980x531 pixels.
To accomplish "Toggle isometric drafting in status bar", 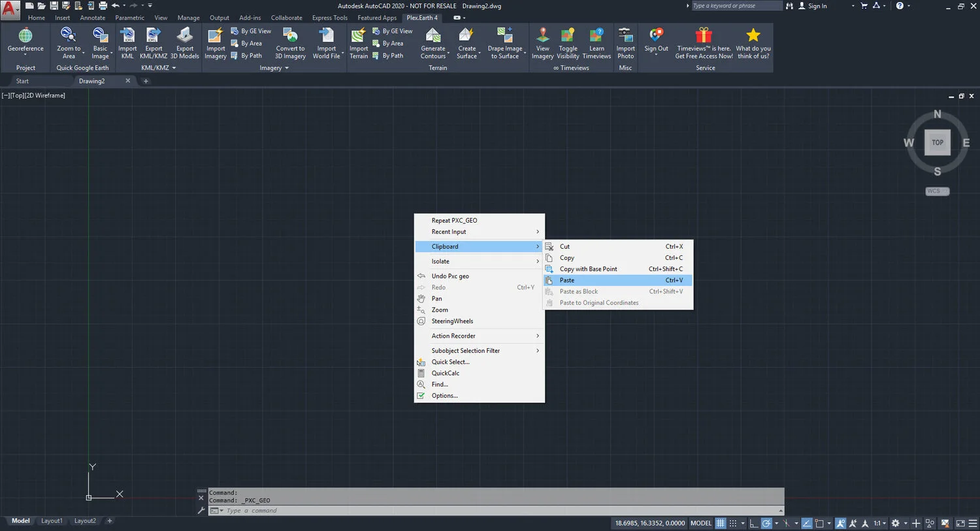I will tap(787, 523).
